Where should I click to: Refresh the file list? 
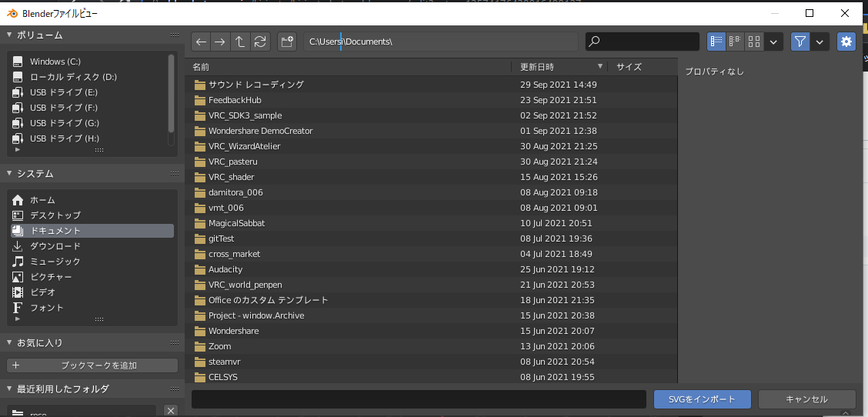[x=260, y=42]
